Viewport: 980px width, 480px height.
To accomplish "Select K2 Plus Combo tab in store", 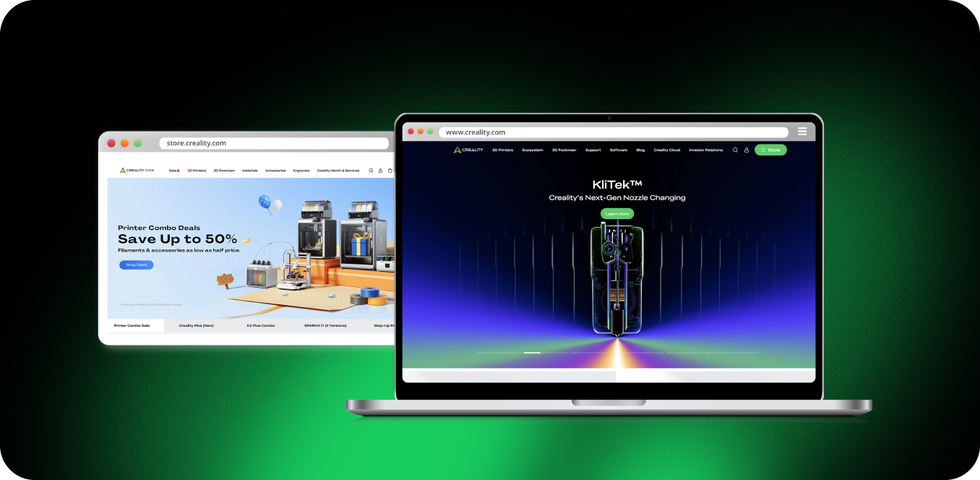I will (261, 325).
